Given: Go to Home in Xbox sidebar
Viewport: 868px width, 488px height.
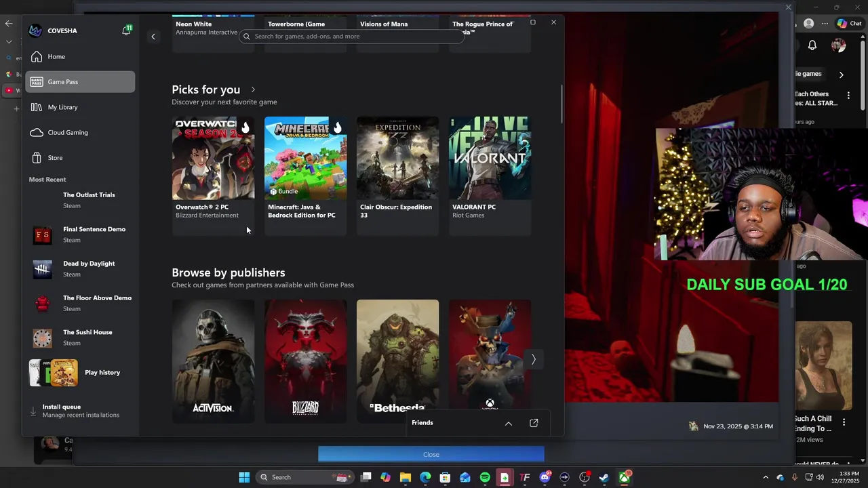Looking at the screenshot, I should 80,57.
